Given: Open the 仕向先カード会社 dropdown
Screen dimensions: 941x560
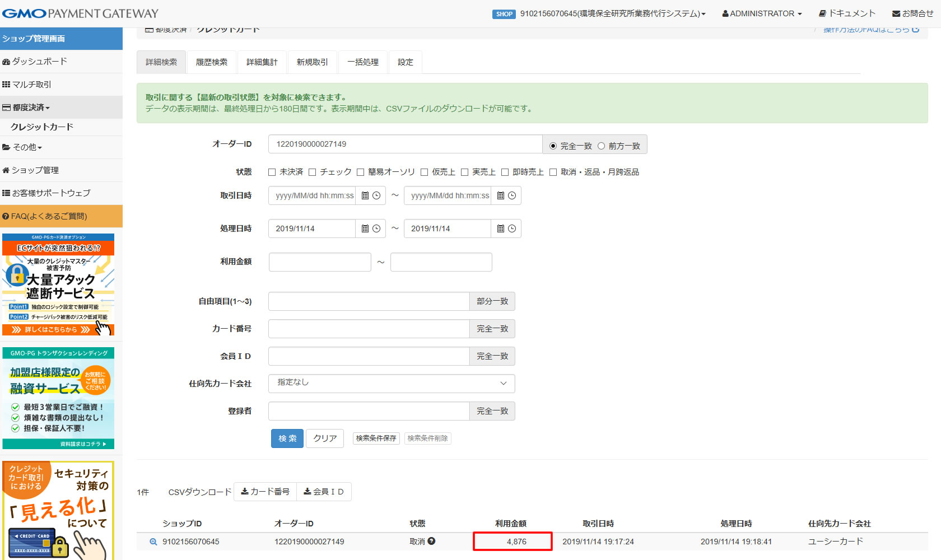Looking at the screenshot, I should (391, 384).
